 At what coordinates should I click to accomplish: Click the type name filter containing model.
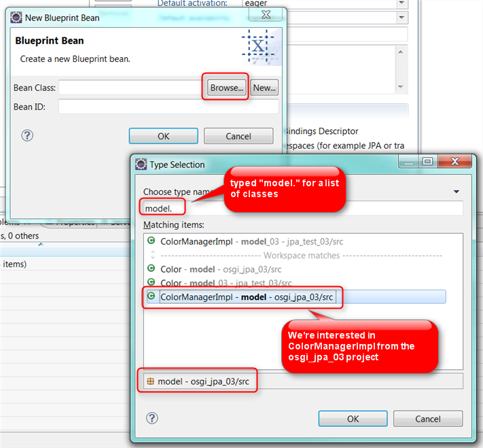click(302, 209)
